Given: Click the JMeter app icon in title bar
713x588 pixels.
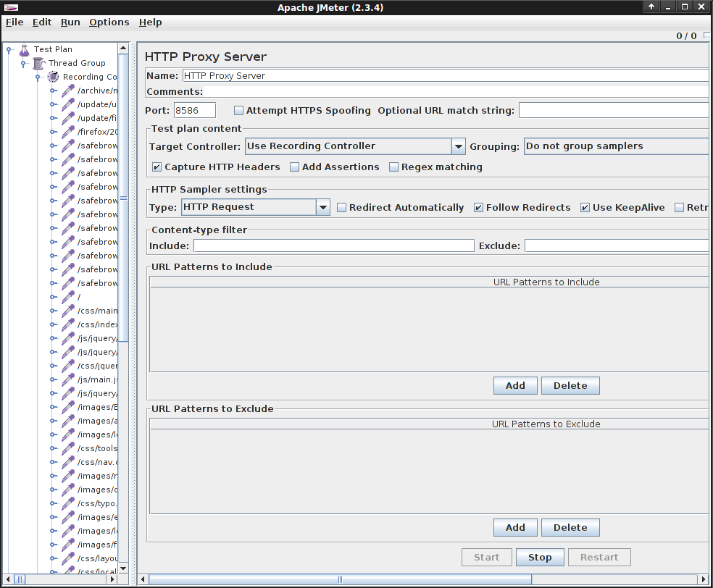Looking at the screenshot, I should (x=11, y=7).
